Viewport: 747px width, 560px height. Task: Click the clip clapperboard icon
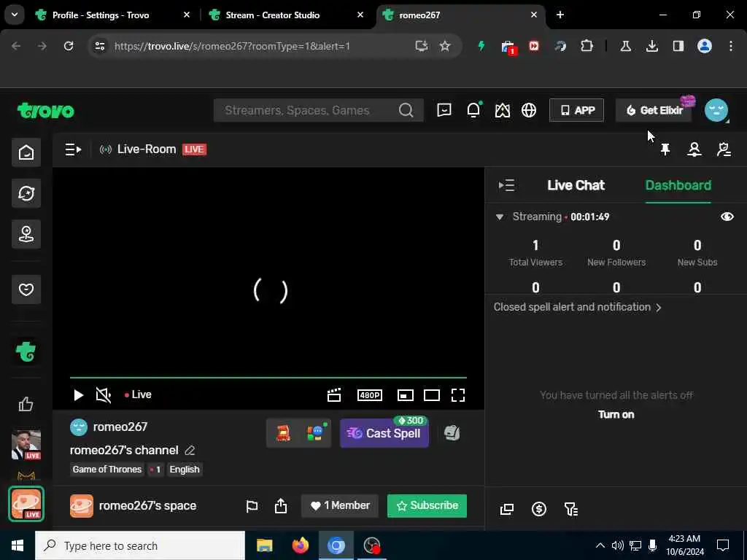(334, 395)
